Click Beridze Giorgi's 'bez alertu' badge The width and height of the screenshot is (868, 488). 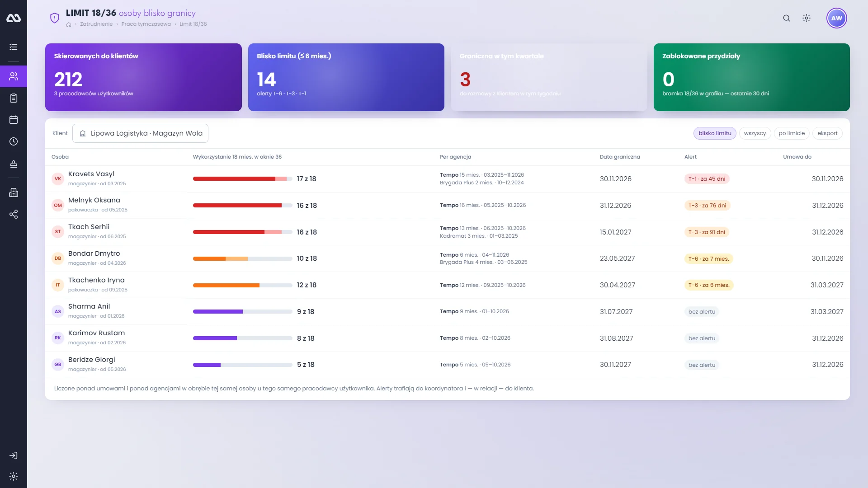point(702,365)
